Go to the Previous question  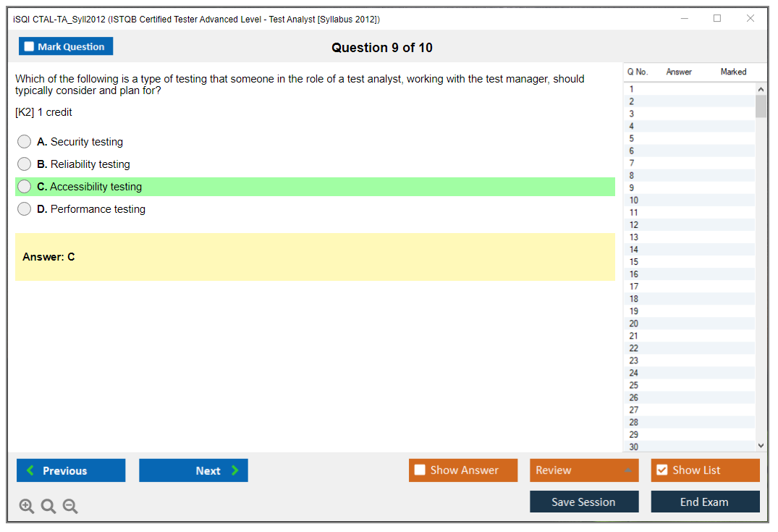click(x=71, y=470)
